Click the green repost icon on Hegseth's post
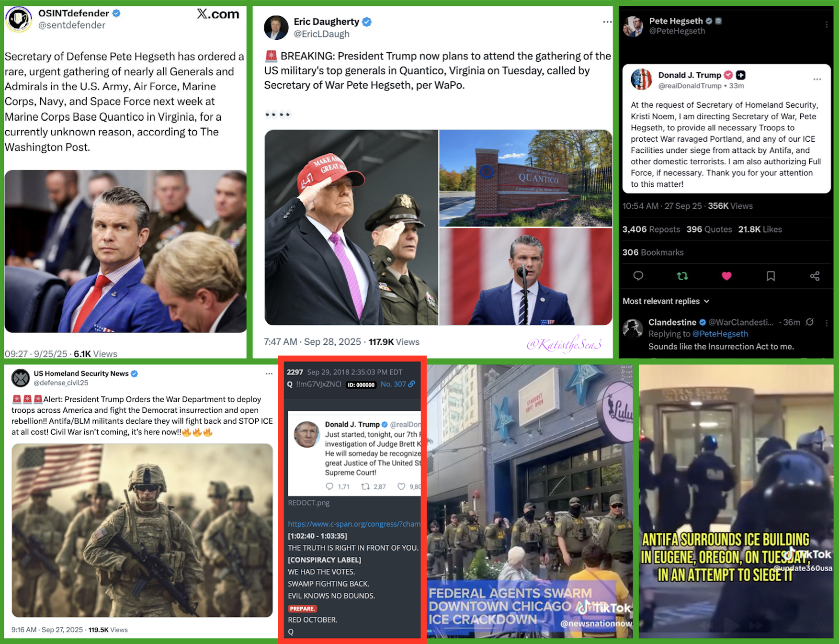This screenshot has width=839, height=644. pyautogui.click(x=682, y=276)
